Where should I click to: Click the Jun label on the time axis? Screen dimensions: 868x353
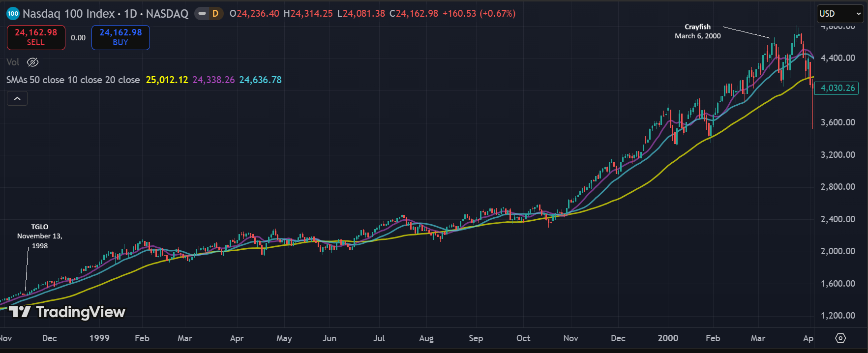tap(329, 338)
